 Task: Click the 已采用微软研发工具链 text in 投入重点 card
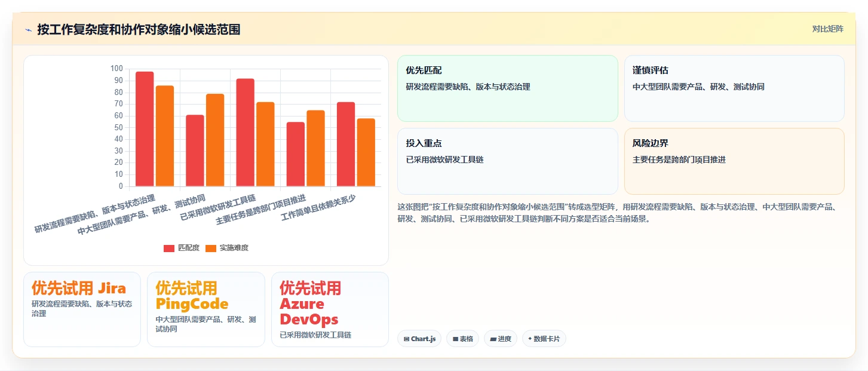[x=444, y=160]
